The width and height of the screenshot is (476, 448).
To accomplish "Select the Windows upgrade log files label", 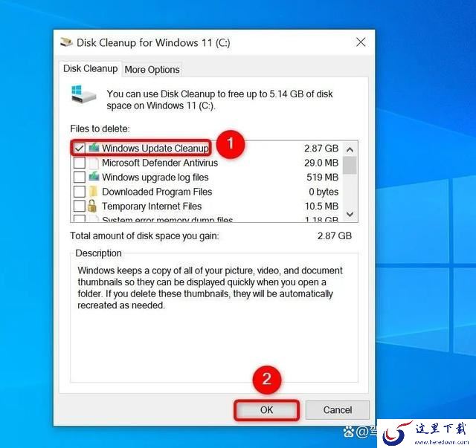I will coord(155,177).
